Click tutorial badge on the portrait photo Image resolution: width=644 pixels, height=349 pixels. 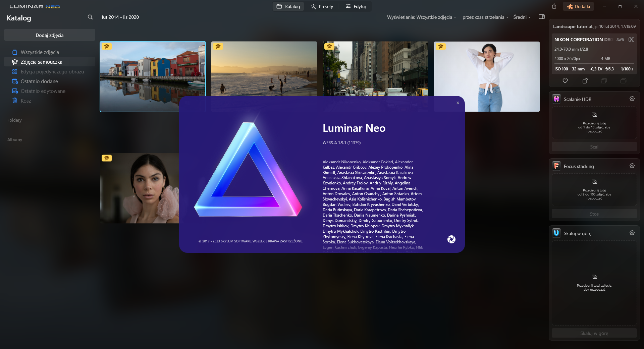[107, 158]
